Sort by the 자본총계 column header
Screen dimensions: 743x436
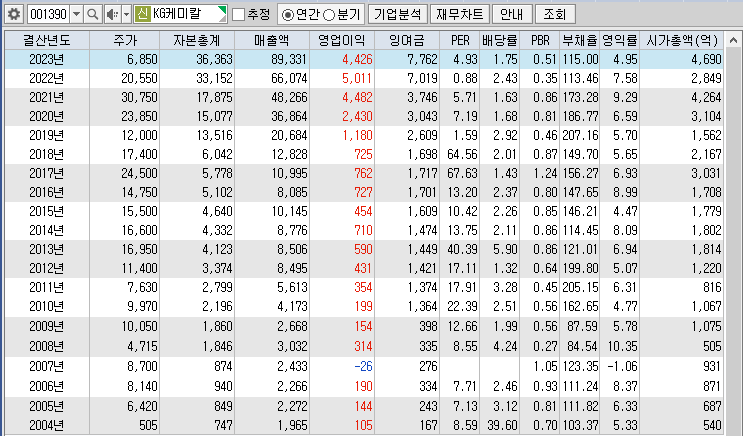[x=197, y=40]
